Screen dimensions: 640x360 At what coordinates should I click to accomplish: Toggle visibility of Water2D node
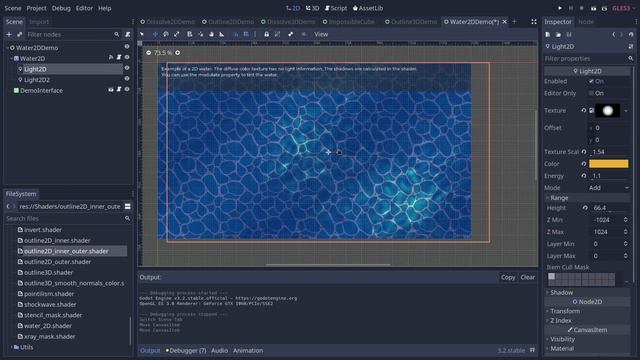(x=127, y=58)
